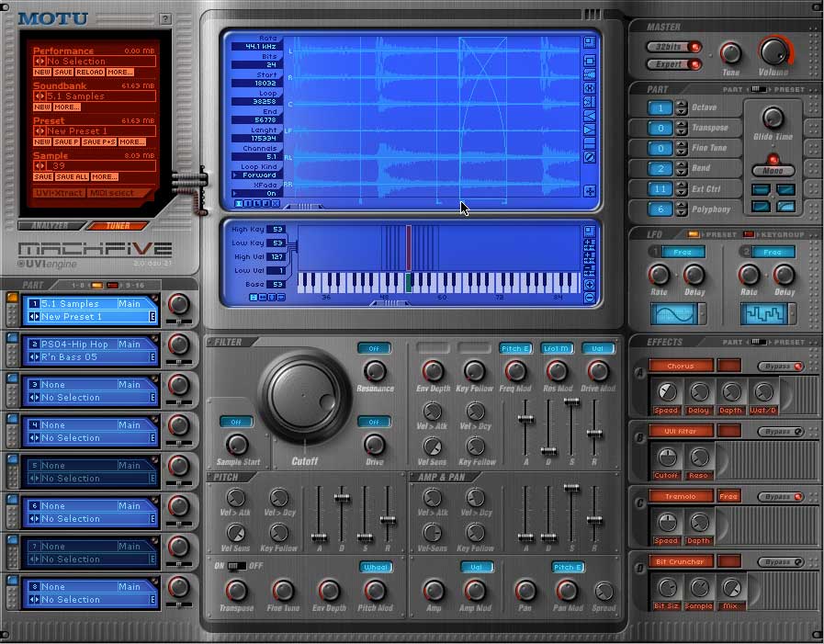Toggle Bypass for Tremolo effect
The width and height of the screenshot is (824, 644).
click(781, 496)
